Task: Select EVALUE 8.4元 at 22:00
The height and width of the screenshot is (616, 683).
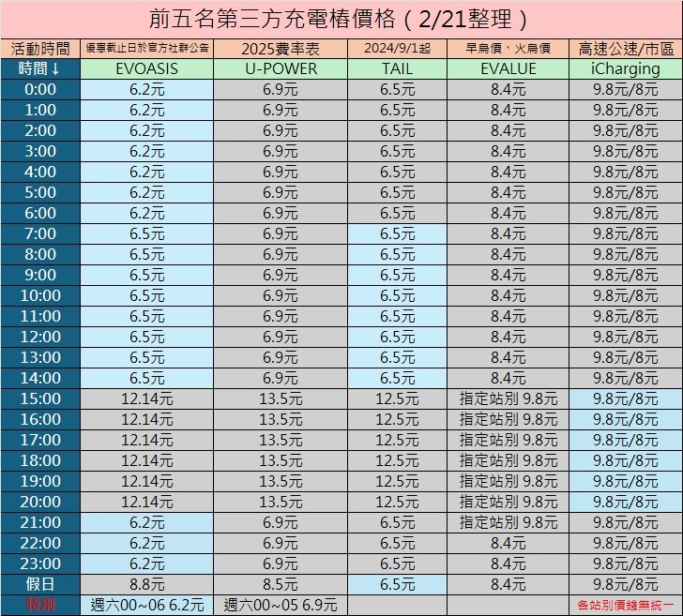Action: click(508, 543)
